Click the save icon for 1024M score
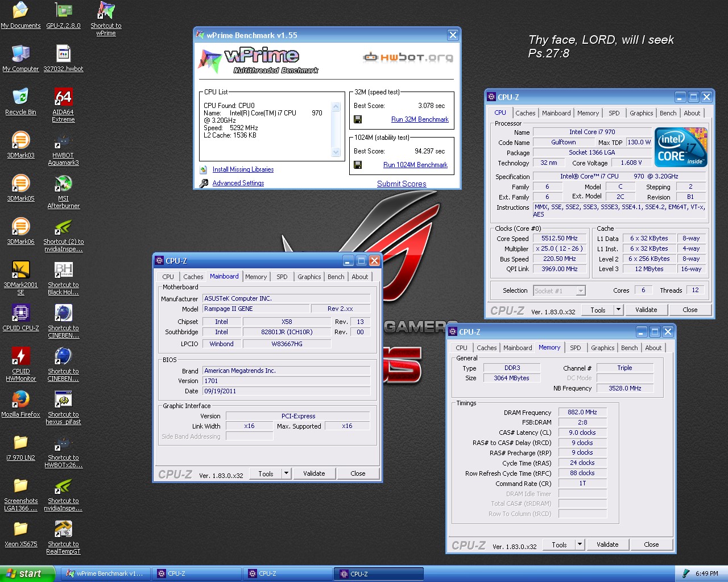Screen dimensions: 728x582 tap(358, 165)
